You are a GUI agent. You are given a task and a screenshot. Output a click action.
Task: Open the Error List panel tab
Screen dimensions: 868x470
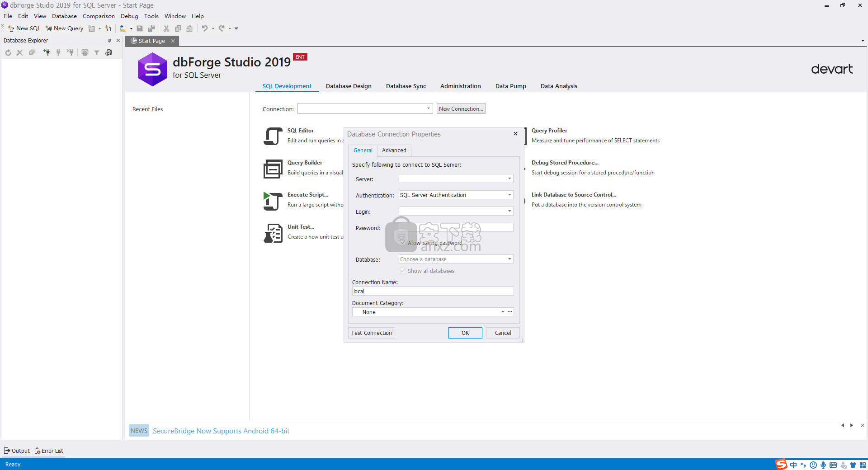coord(49,451)
